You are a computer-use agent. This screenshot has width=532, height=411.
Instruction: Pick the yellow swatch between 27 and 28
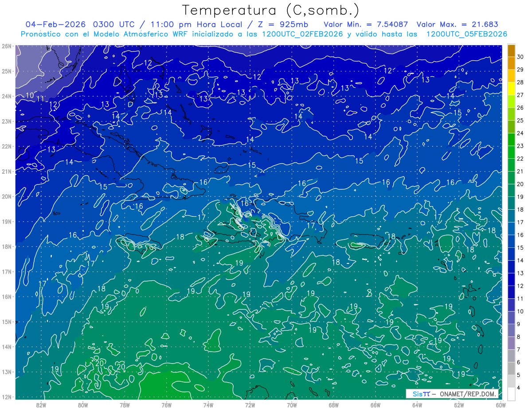[511, 88]
